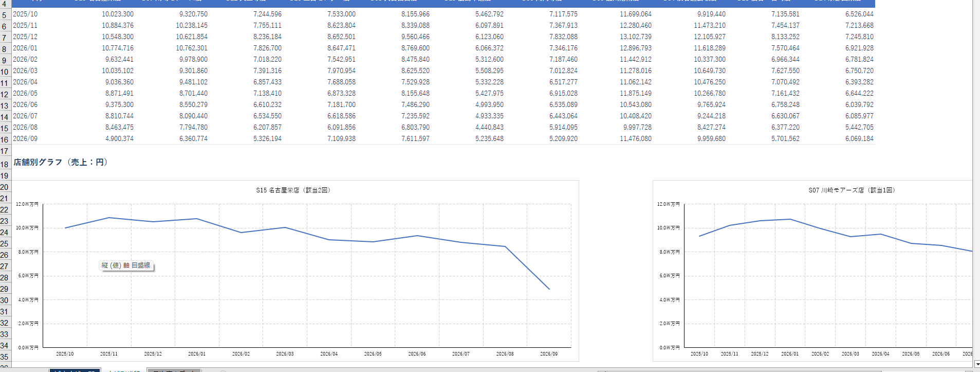Select the cell with value 10,621,854
The image size is (980, 372).
pos(192,37)
